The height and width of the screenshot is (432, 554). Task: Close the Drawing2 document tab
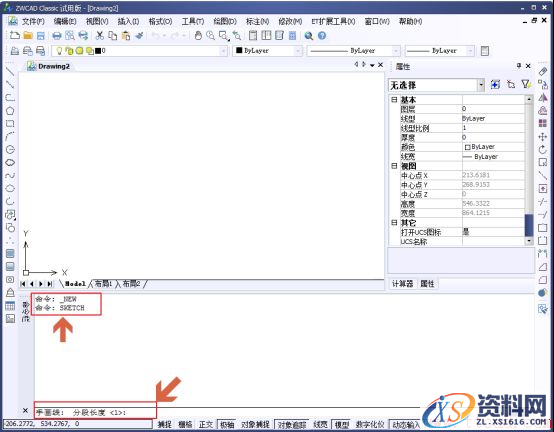(381, 65)
